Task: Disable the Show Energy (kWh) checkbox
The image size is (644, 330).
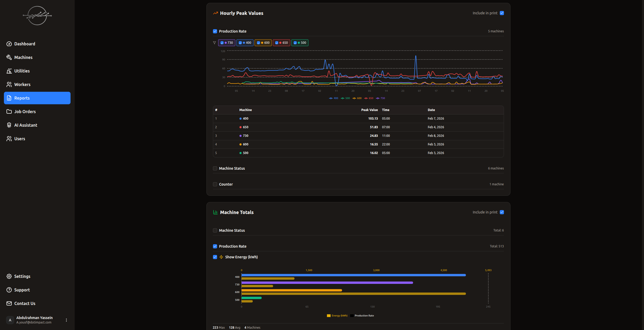Action: 215,257
